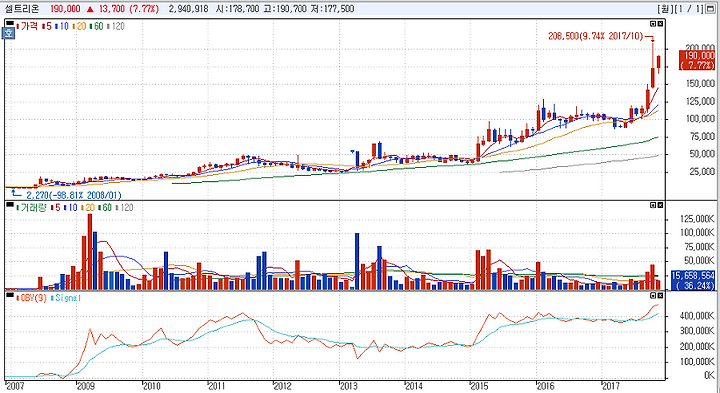
Task: Click the 50,000 price axis label
Action: (x=702, y=154)
